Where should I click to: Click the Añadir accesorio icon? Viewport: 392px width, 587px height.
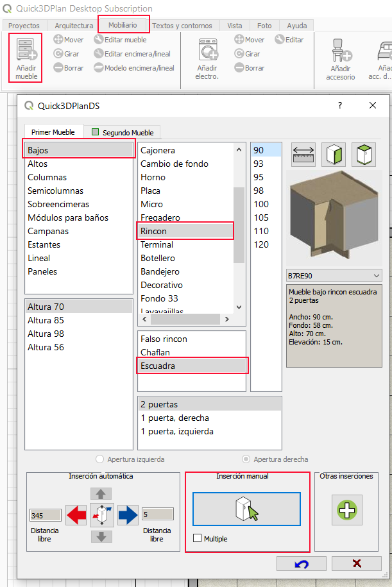click(x=342, y=50)
